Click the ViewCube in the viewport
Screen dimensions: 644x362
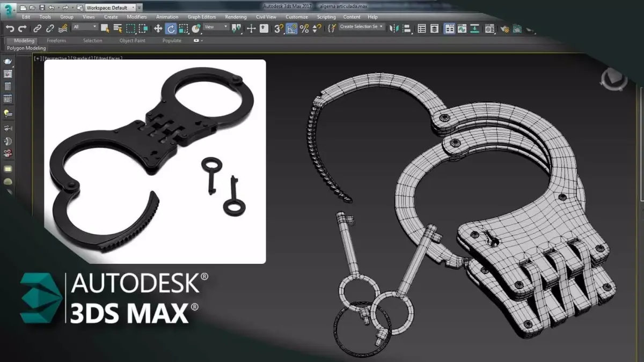click(x=613, y=79)
